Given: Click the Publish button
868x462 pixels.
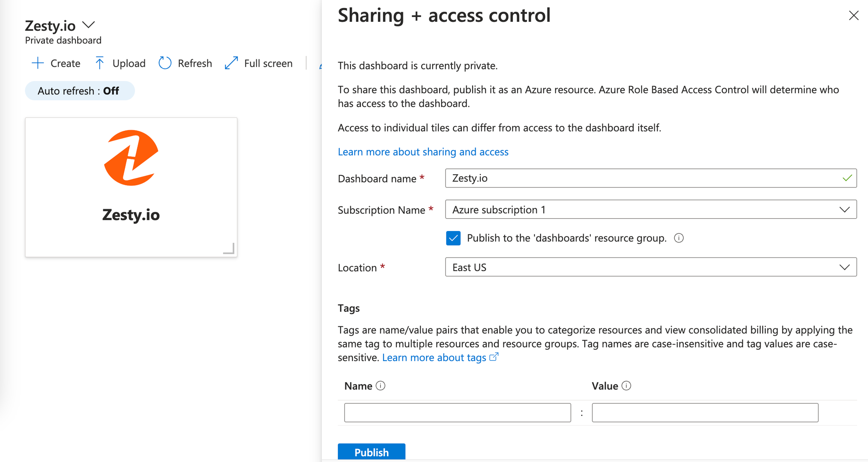Looking at the screenshot, I should (x=371, y=452).
